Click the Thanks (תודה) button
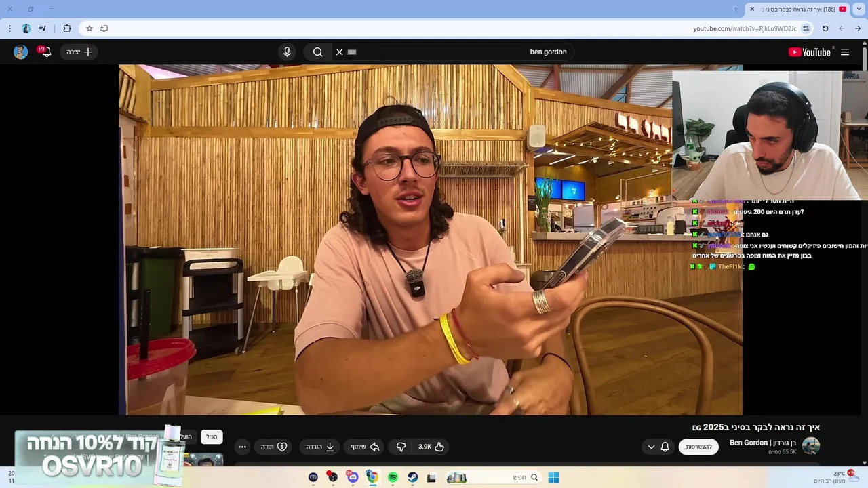This screenshot has height=488, width=868. tap(274, 447)
